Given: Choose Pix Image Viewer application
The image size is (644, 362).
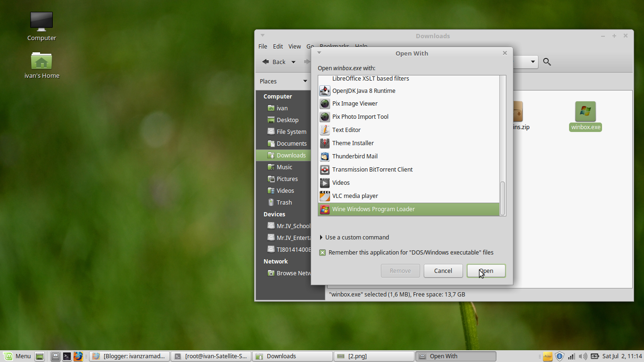Looking at the screenshot, I should (x=355, y=103).
